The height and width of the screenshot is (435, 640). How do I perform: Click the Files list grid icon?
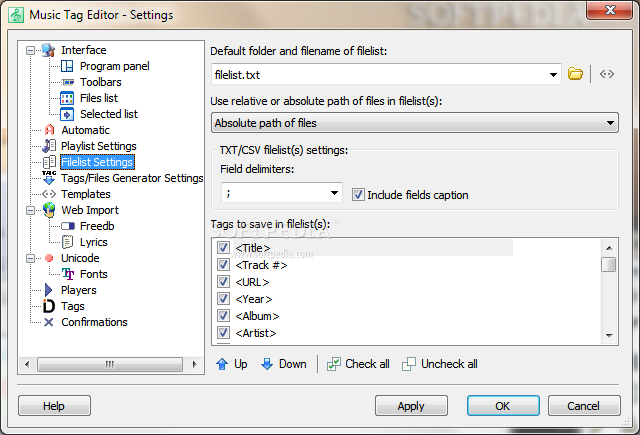[67, 98]
